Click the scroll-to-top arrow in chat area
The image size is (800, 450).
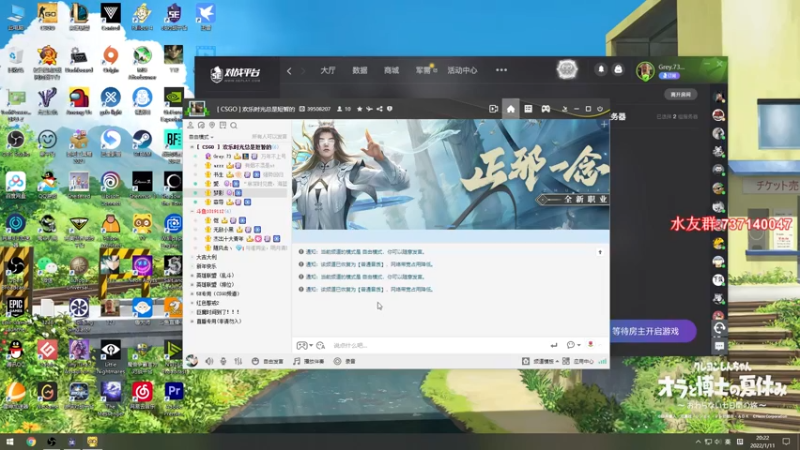coord(600,252)
